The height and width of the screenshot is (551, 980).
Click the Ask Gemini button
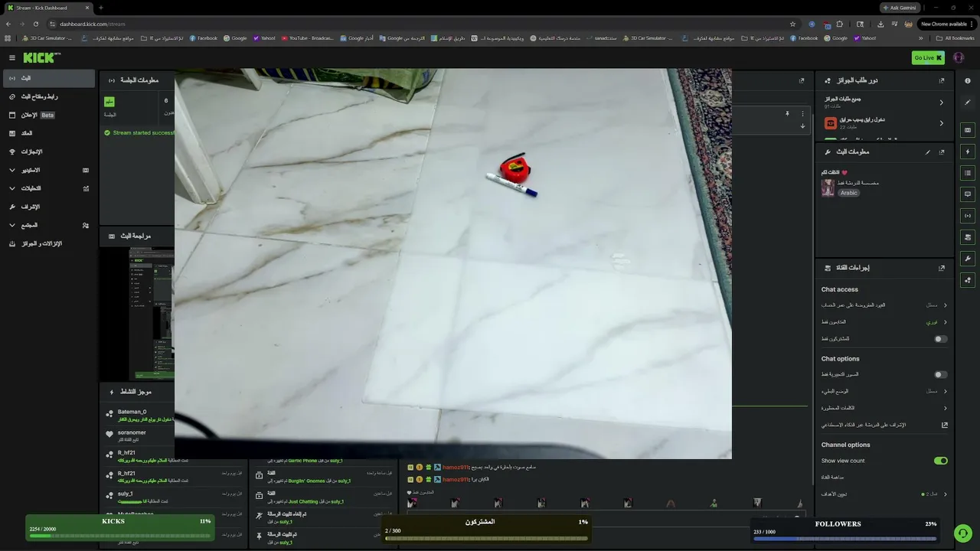[900, 8]
